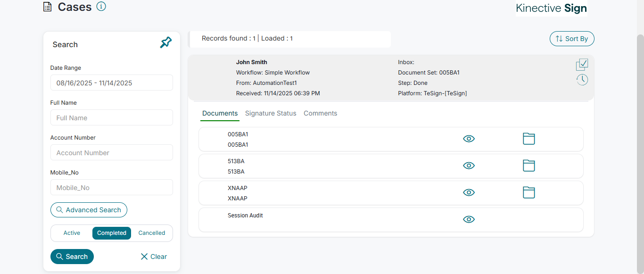Click into the Full Name field
This screenshot has width=644, height=274.
pos(112,118)
